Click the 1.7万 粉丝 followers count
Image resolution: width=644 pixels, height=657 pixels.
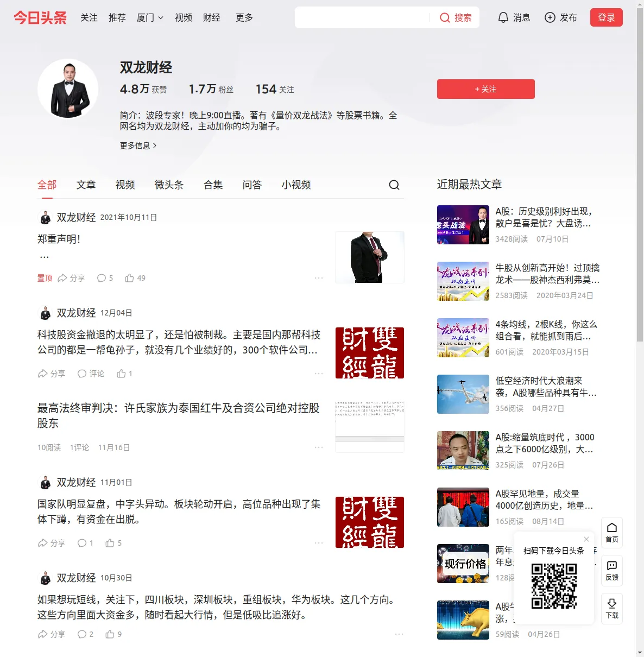pyautogui.click(x=211, y=89)
